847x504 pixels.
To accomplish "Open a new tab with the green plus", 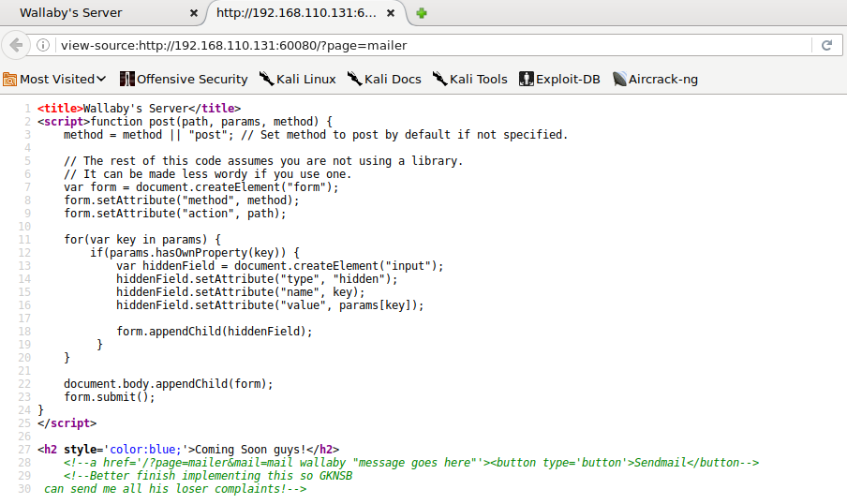I will tap(422, 13).
